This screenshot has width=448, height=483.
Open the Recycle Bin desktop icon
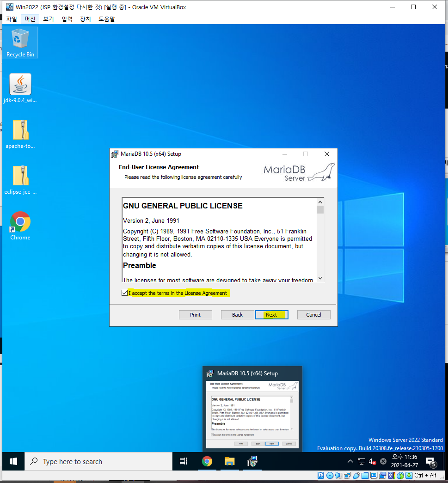tap(20, 43)
